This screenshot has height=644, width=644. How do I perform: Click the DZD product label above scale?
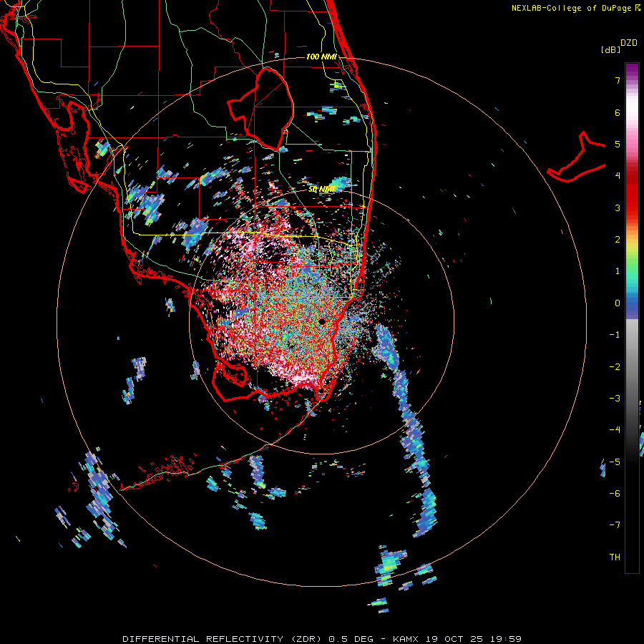tap(628, 43)
